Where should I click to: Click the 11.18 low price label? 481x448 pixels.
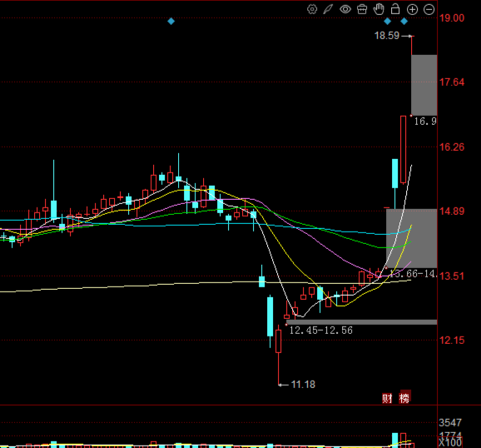tap(303, 385)
